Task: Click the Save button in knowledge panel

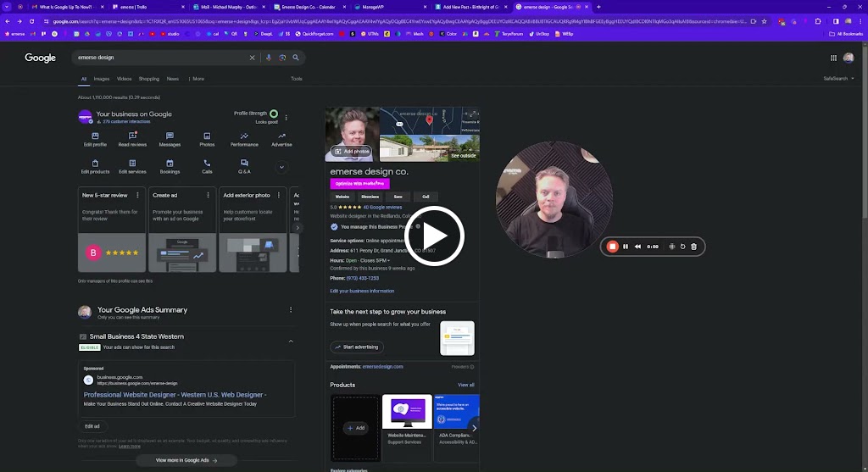Action: [398, 197]
